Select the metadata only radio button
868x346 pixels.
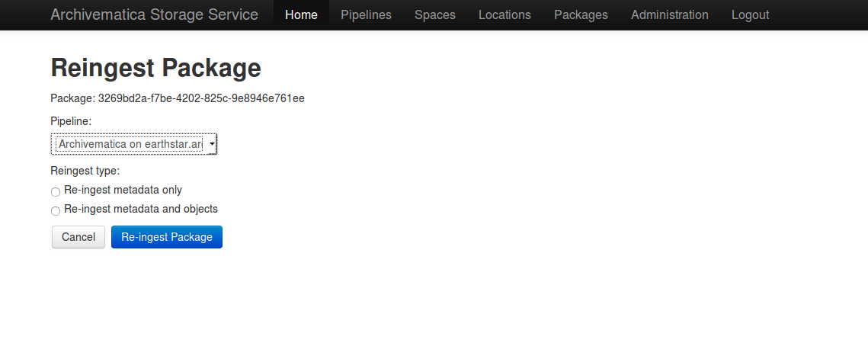[x=56, y=192]
